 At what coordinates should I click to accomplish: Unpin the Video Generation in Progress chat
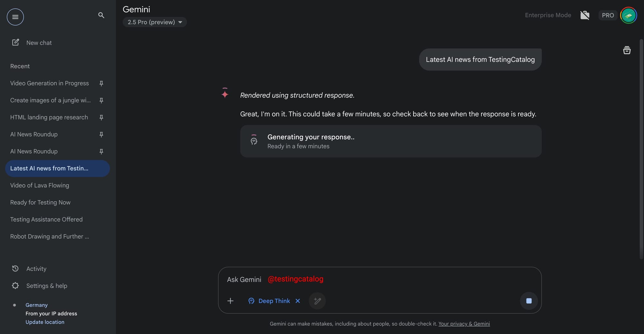pos(101,83)
